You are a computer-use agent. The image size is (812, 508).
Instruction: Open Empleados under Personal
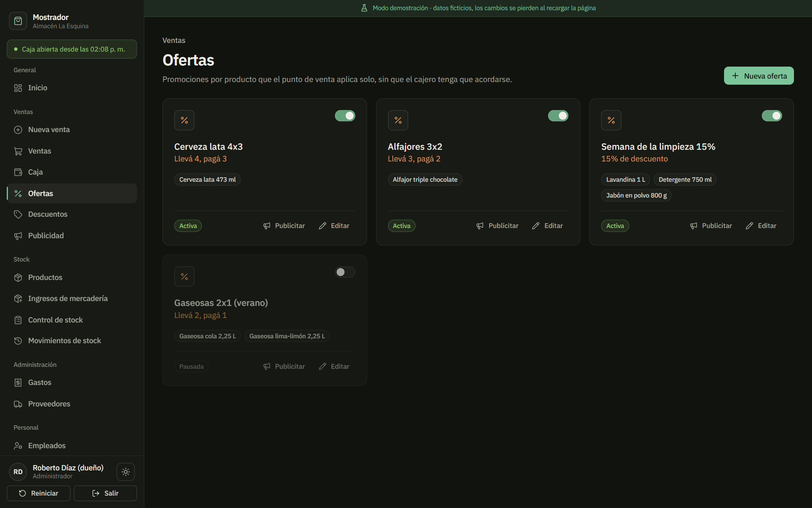coord(72,446)
